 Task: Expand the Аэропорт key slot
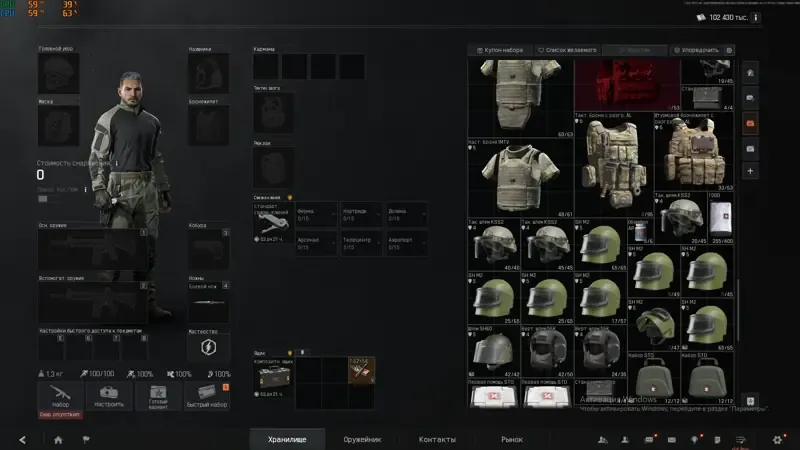[407, 243]
